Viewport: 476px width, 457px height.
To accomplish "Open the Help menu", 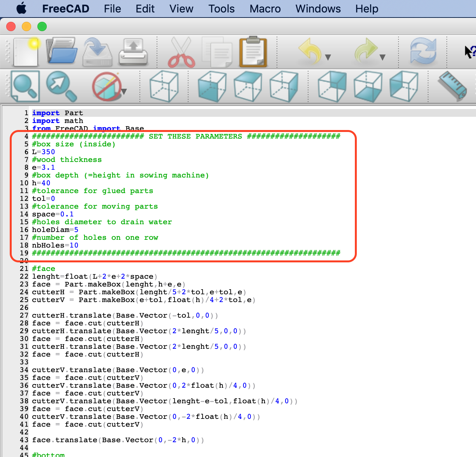I will (367, 9).
